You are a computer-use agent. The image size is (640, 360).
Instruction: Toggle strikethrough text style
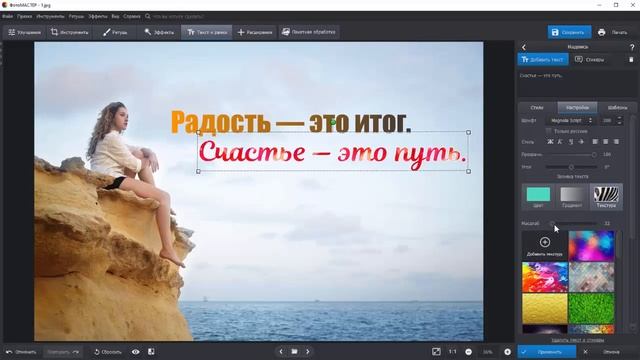point(581,142)
